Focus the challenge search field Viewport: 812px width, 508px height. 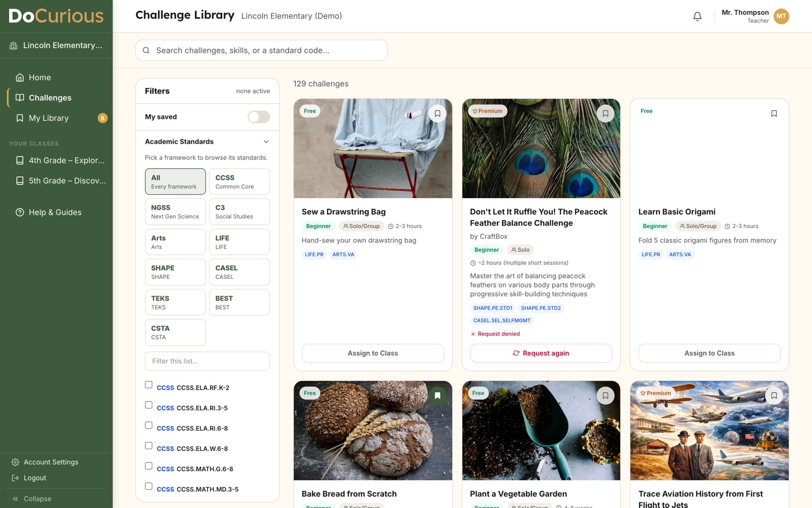coord(261,50)
